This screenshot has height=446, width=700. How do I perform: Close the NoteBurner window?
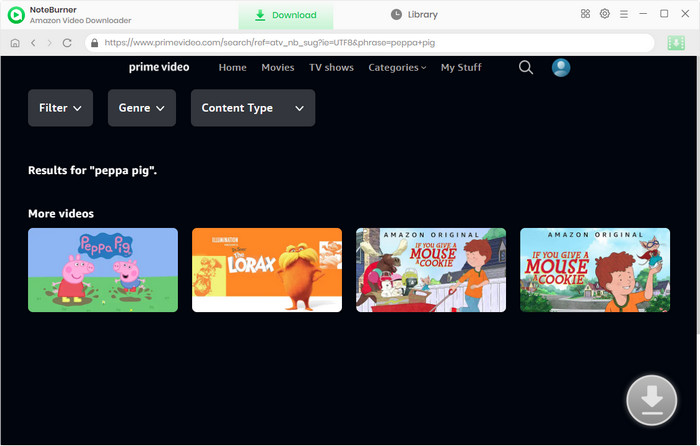(x=685, y=14)
